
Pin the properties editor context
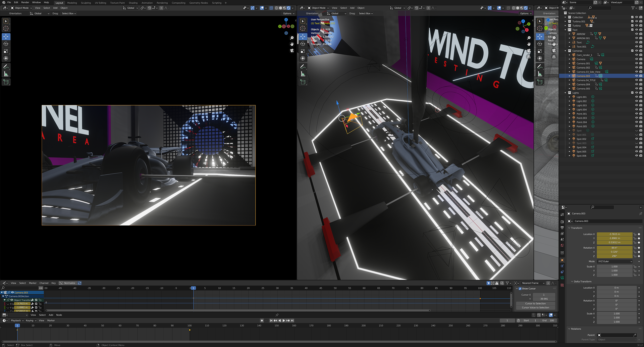click(640, 213)
